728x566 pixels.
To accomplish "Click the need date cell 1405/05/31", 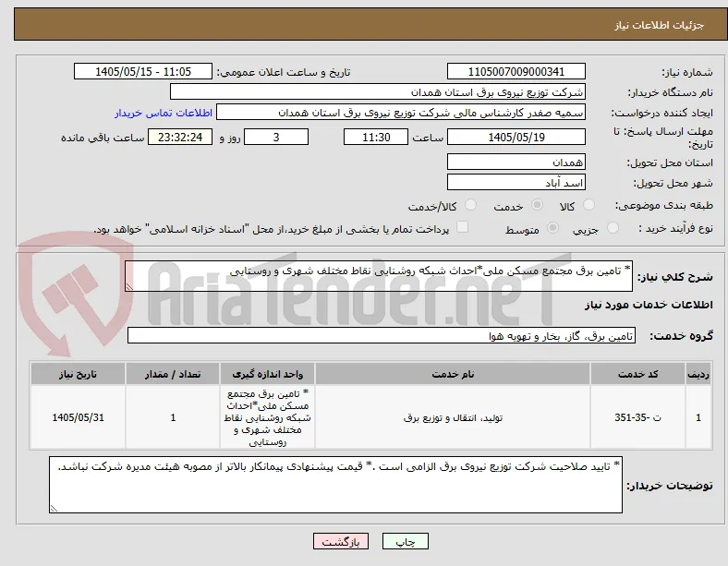I will pos(78,417).
